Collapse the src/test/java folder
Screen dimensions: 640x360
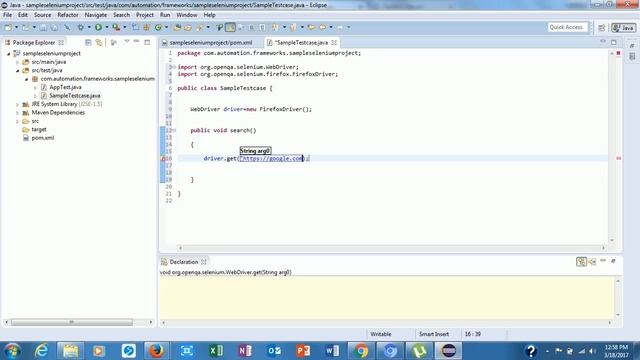(x=18, y=71)
